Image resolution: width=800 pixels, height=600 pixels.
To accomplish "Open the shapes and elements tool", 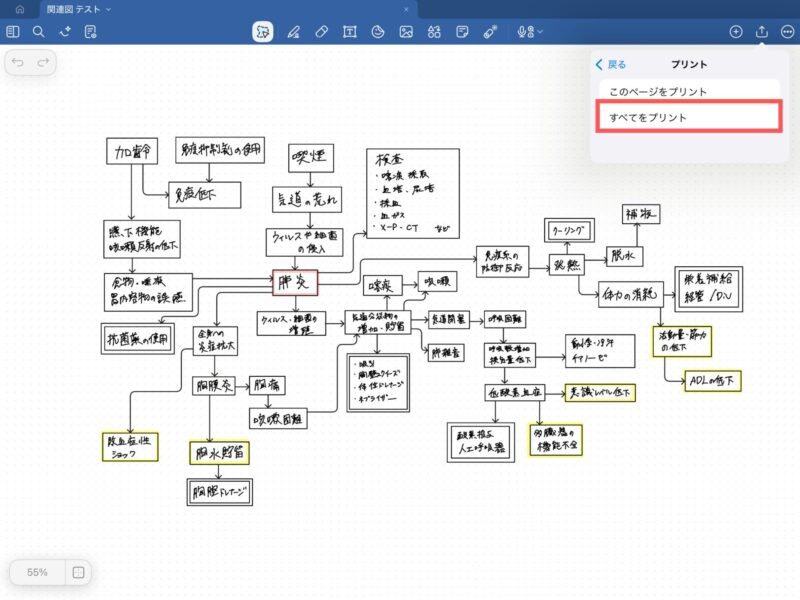I will (x=434, y=32).
